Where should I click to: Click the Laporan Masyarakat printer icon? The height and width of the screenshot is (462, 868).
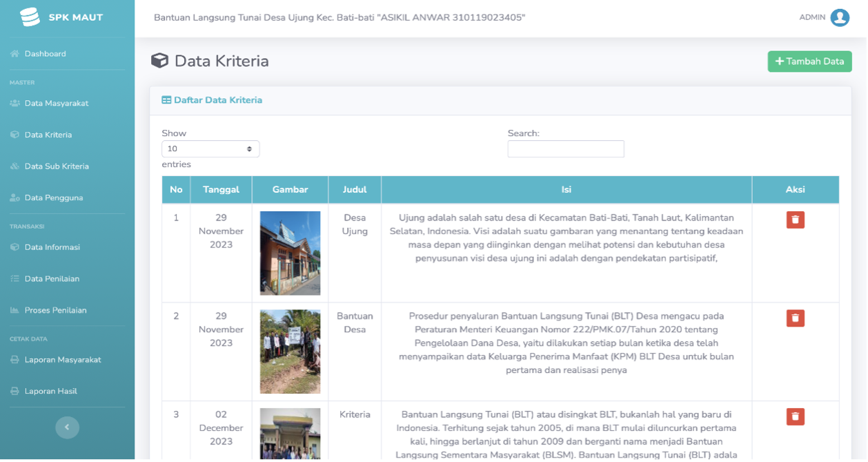14,360
